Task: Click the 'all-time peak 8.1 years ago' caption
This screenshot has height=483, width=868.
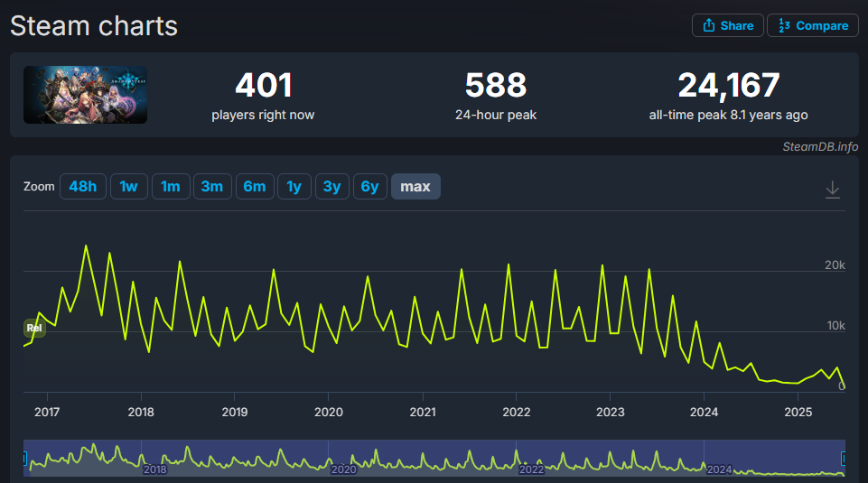Action: tap(729, 115)
